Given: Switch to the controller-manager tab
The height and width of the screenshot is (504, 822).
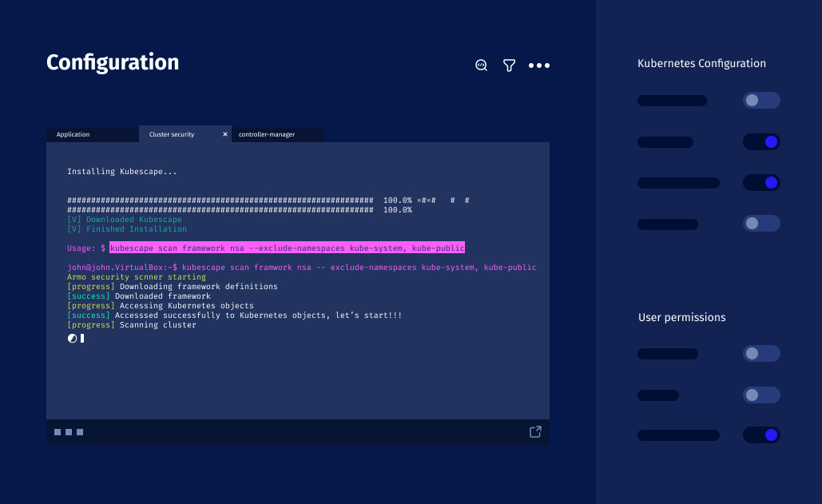Looking at the screenshot, I should [x=277, y=134].
